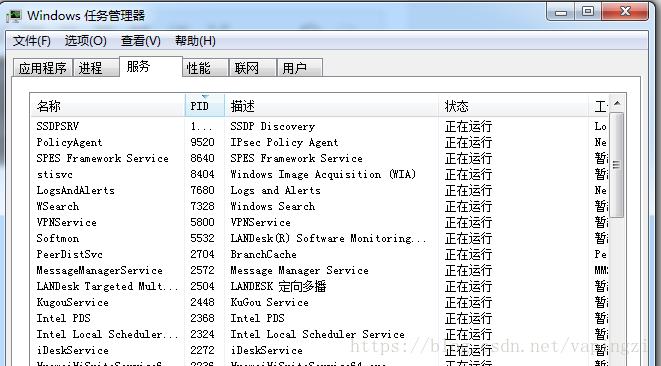Maximize the Task Manager window

point(588,11)
